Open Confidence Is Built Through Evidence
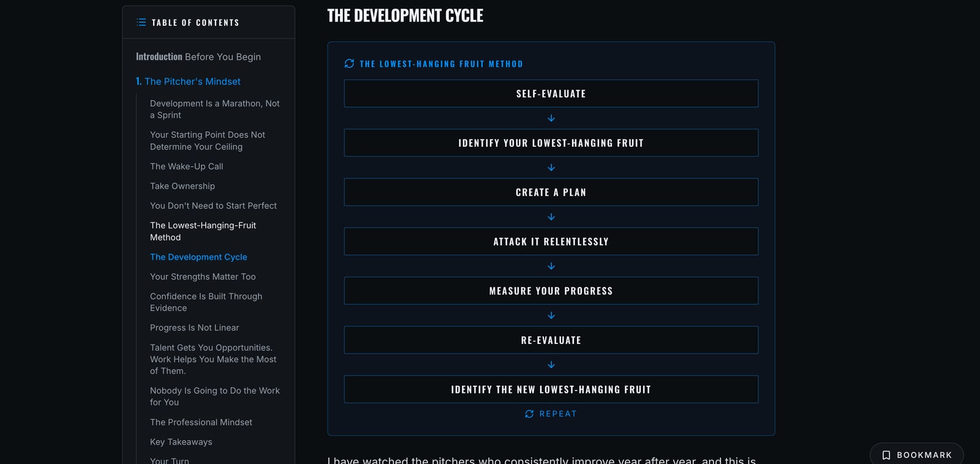This screenshot has width=980, height=464. [x=206, y=302]
